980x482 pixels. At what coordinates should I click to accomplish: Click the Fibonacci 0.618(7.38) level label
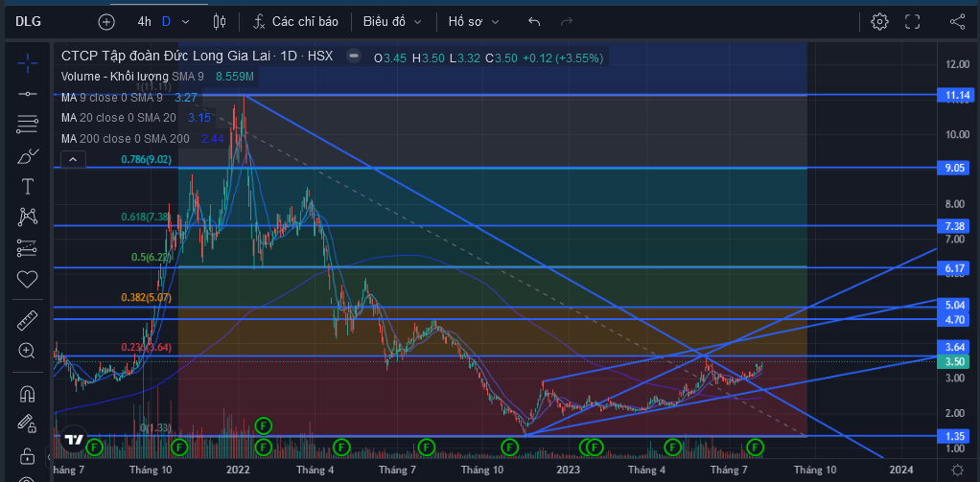pos(147,217)
